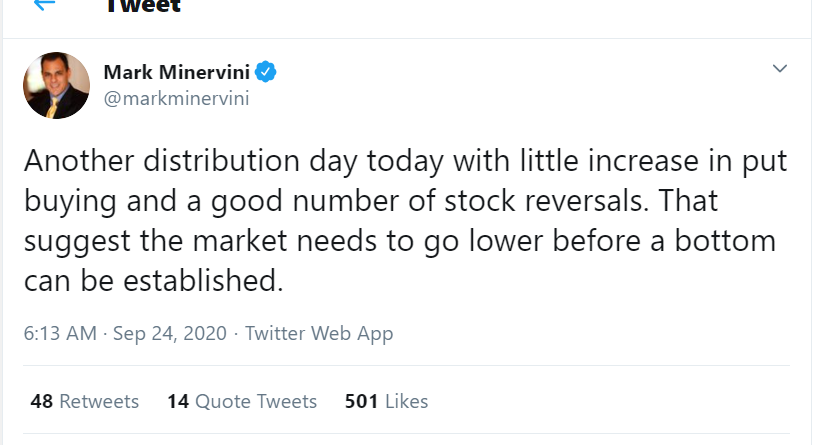Click the blue verified badge icon
This screenshot has width=839, height=445.
(267, 72)
